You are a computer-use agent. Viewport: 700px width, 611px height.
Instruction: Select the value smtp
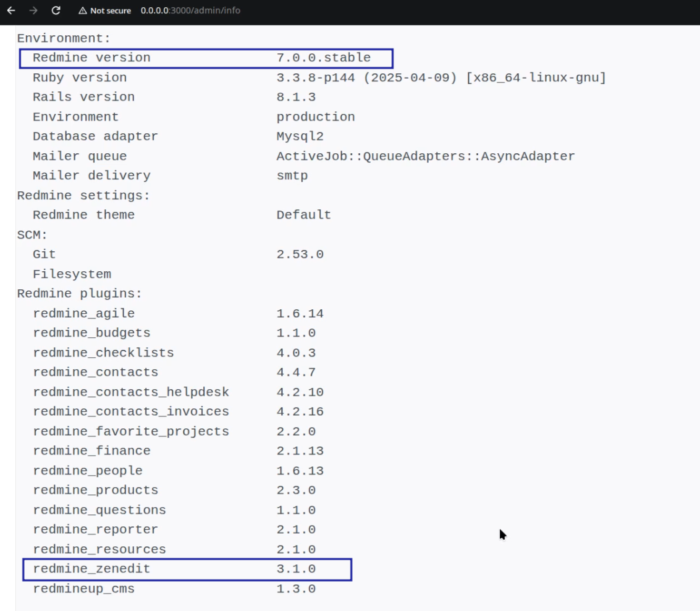pos(292,175)
